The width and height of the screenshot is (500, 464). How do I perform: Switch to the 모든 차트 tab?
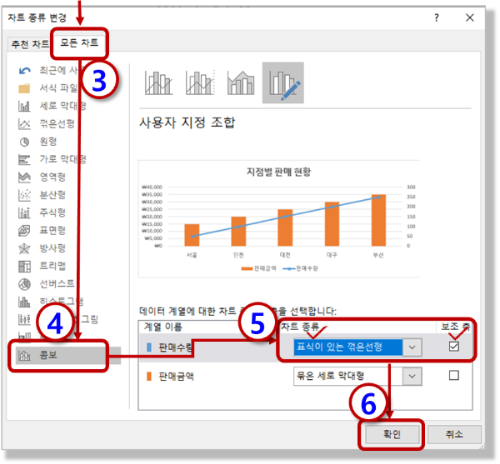tap(79, 43)
